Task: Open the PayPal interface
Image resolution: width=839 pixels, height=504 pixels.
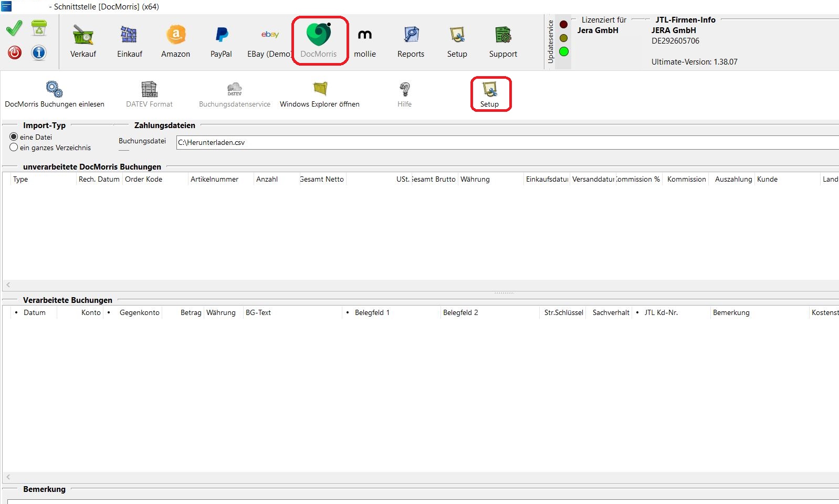Action: pos(221,41)
